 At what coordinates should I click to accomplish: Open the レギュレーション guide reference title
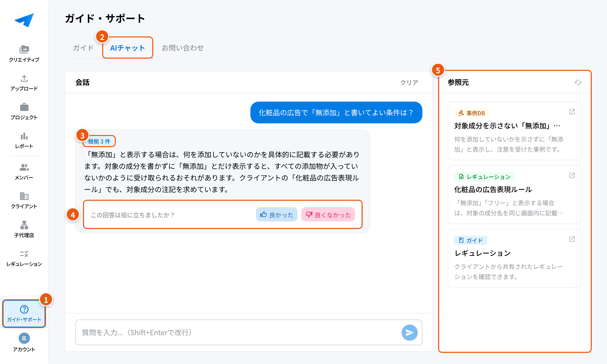click(x=483, y=253)
